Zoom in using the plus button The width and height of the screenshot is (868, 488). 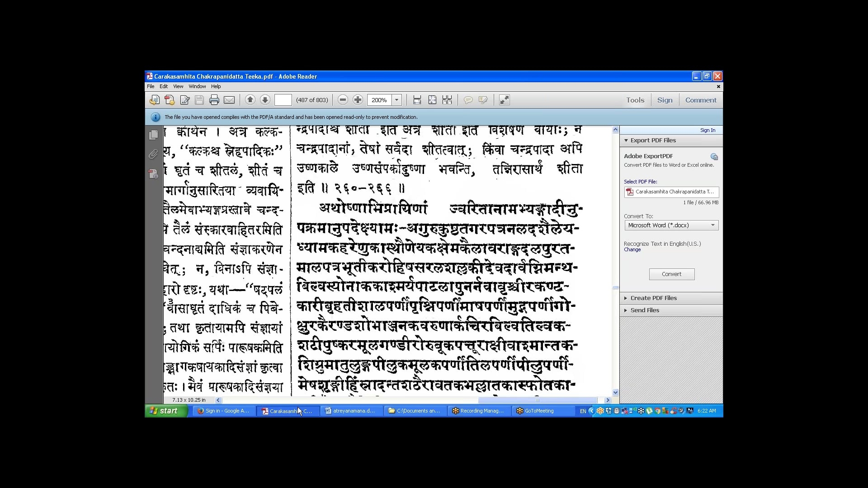coord(358,100)
